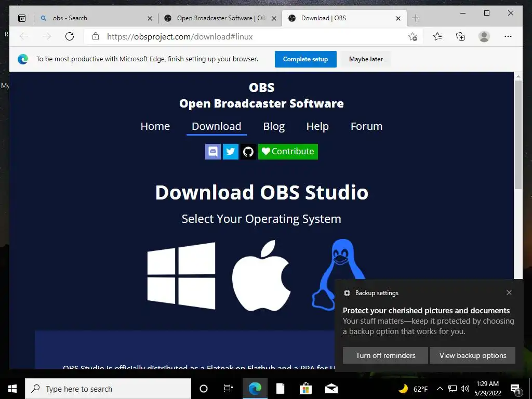Click the browser forward arrow
This screenshot has height=399, width=532.
click(x=47, y=36)
